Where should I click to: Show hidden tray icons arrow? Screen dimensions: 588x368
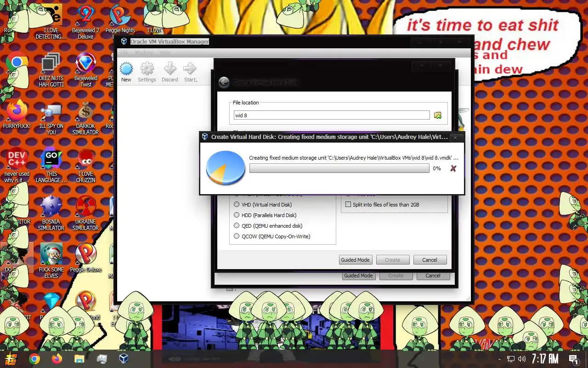tap(500, 359)
